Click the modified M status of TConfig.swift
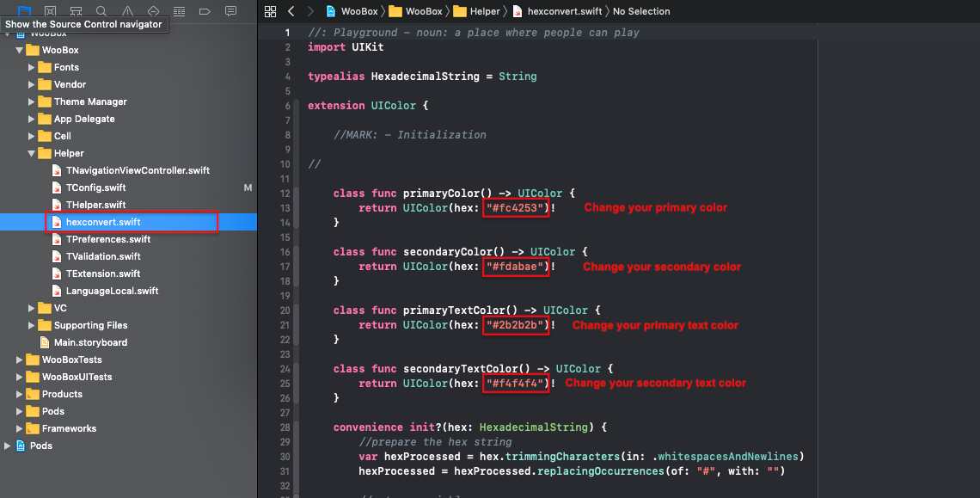980x498 pixels. [248, 188]
